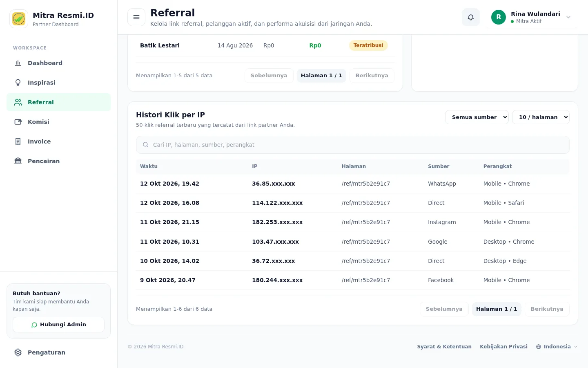Click the 12 Okt 2026, 16.08 timestamp
This screenshot has height=368, width=588.
click(170, 203)
